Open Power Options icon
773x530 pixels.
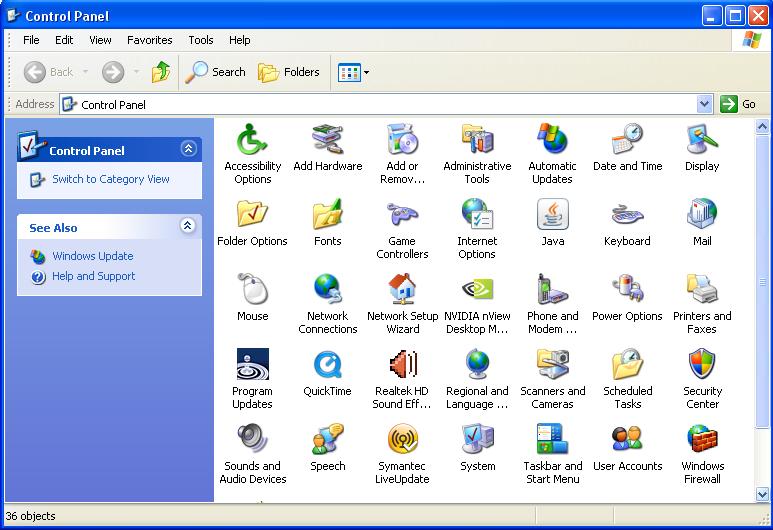pyautogui.click(x=627, y=289)
